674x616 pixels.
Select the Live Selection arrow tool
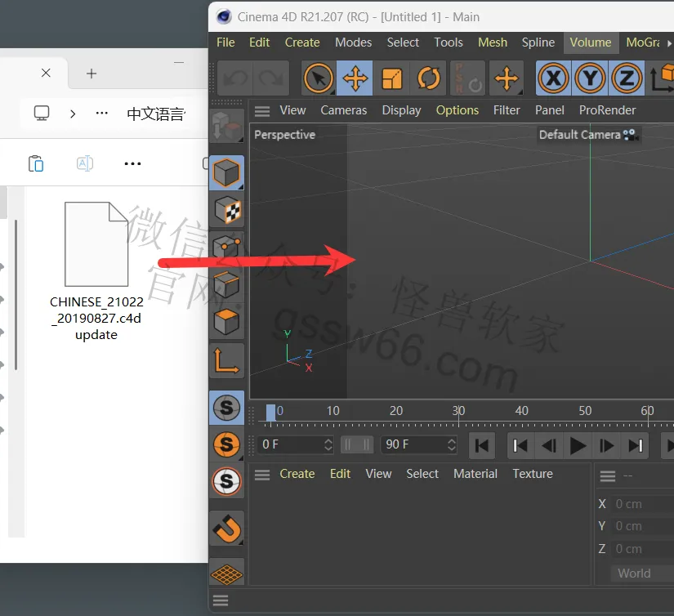click(x=318, y=78)
